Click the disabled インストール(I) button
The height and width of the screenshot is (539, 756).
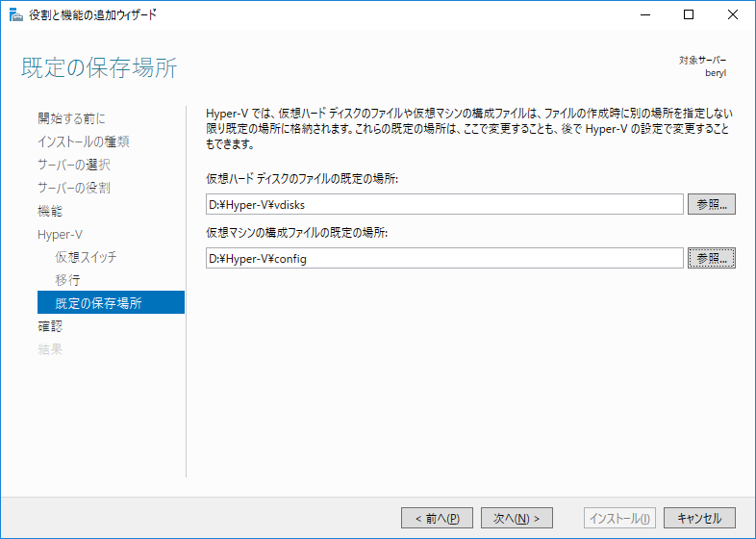(619, 518)
